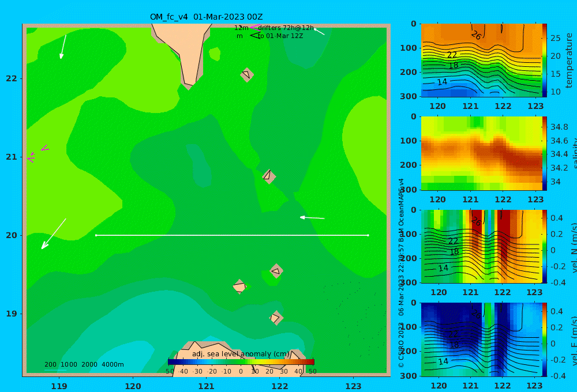Click the magenta drifter markers near latitude 21
577x392 pixels.
click(x=37, y=154)
